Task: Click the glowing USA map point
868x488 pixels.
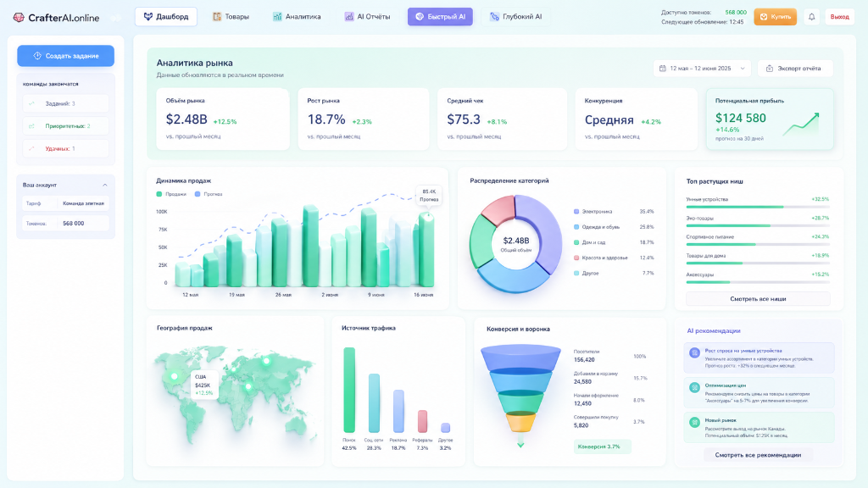Action: point(175,376)
